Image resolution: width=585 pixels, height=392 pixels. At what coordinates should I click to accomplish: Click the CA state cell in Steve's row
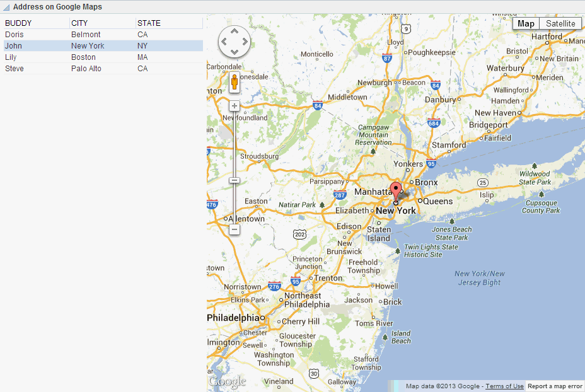(142, 69)
